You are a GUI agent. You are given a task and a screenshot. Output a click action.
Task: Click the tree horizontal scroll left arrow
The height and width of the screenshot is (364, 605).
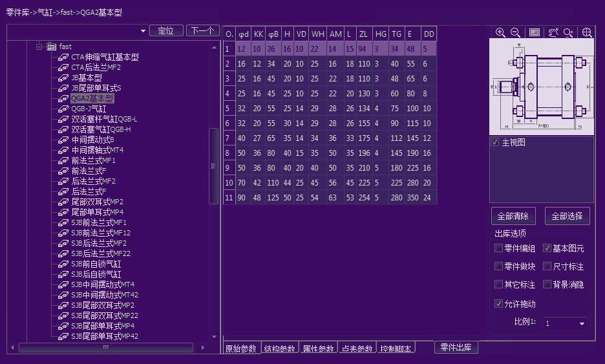(12, 348)
